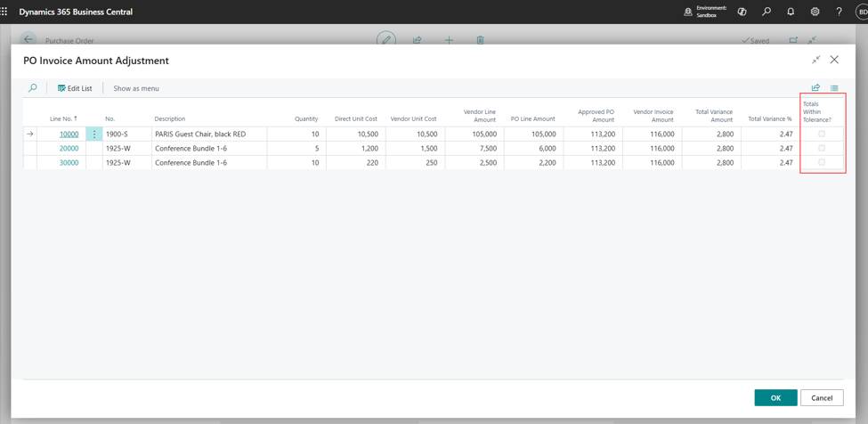Click Quantity 5 cell in line 20000
The height and width of the screenshot is (424, 868).
[296, 149]
